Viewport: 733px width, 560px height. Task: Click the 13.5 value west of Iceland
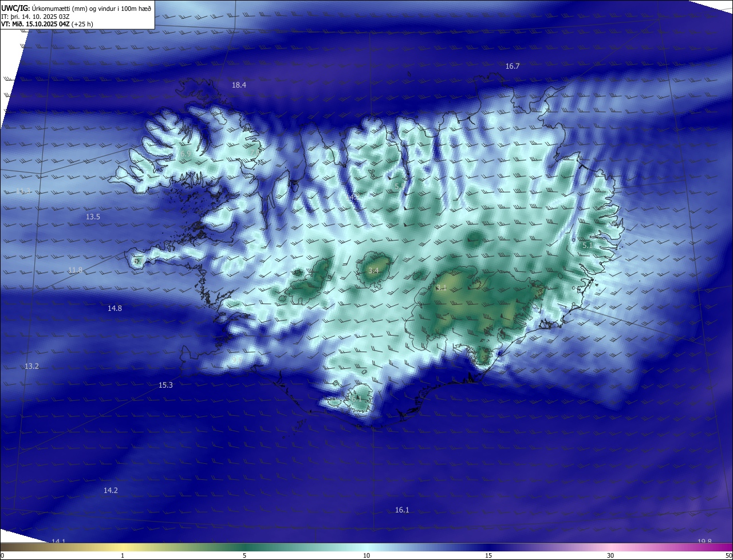(93, 217)
